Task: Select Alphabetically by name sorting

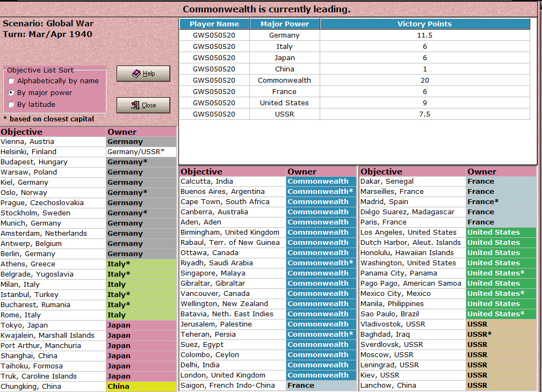Action: coord(11,81)
